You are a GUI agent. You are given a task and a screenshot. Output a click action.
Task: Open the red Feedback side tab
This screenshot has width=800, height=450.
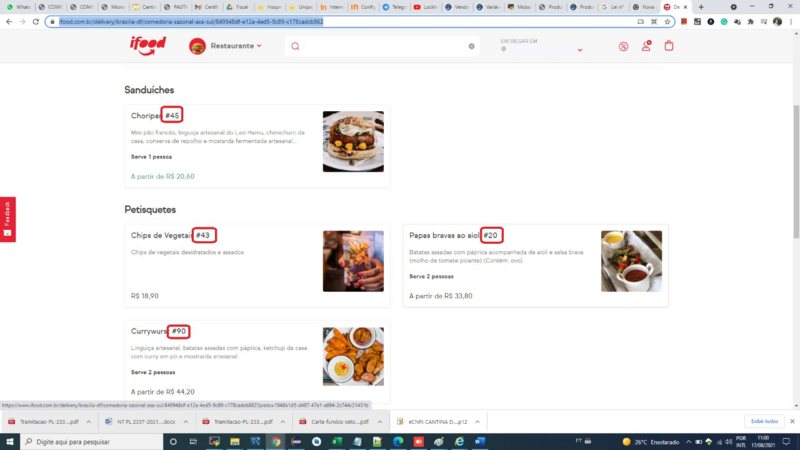tap(8, 219)
